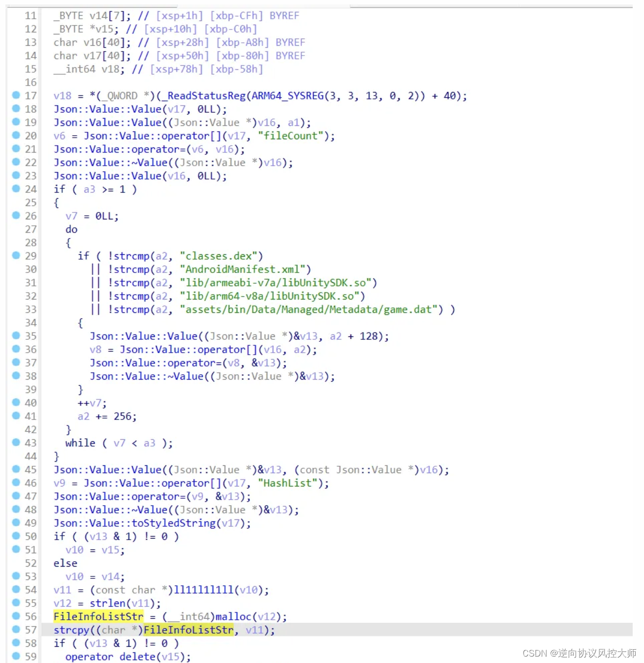The height and width of the screenshot is (663, 644).
Task: Click the "*v15" pointer declaration
Action: [x=101, y=29]
